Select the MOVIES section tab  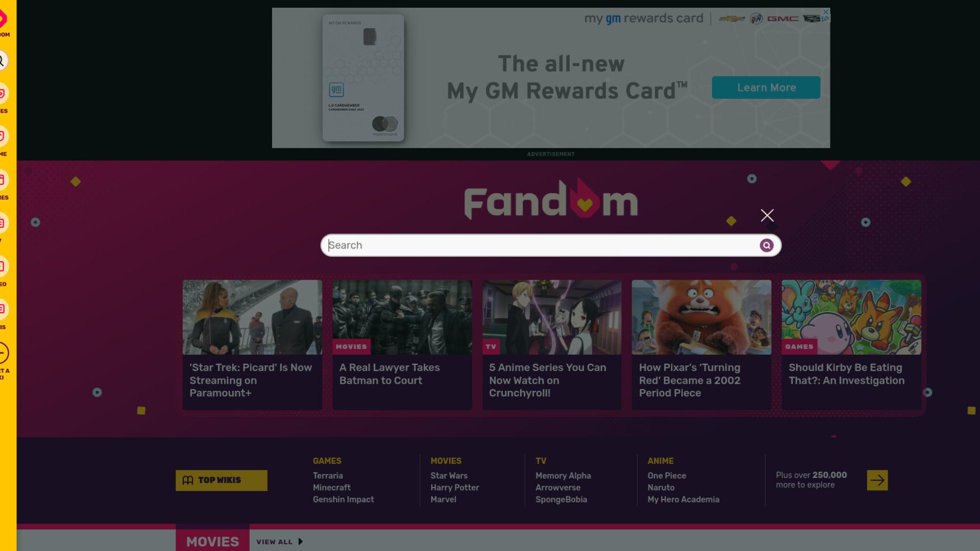(x=212, y=540)
